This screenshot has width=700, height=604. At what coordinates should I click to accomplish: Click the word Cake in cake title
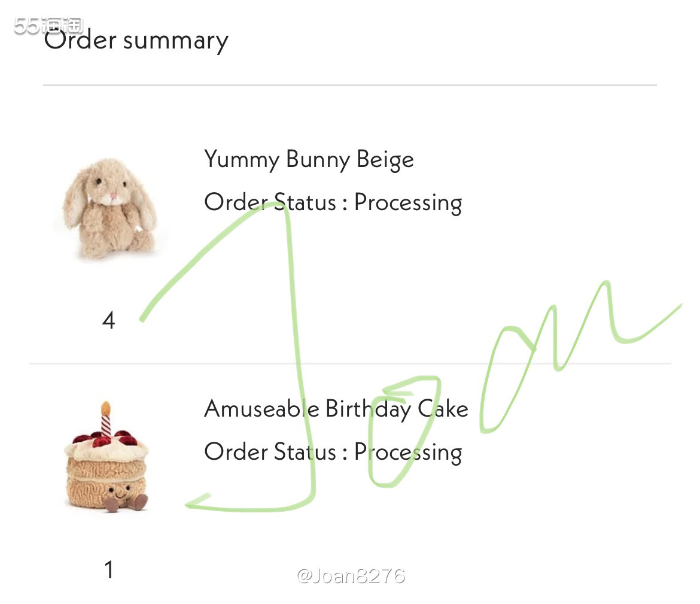(x=443, y=409)
